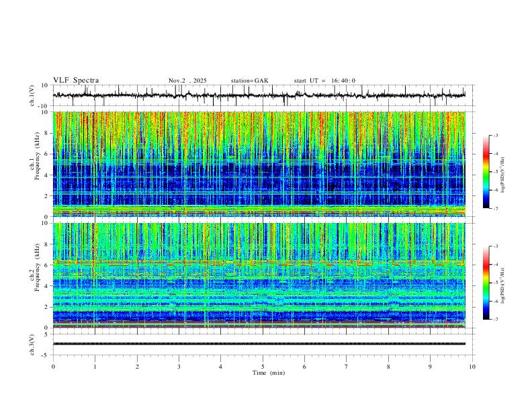This screenshot has height=411, width=532.
Task: Click the ch.2 spectrogram panel
Action: pos(259,275)
